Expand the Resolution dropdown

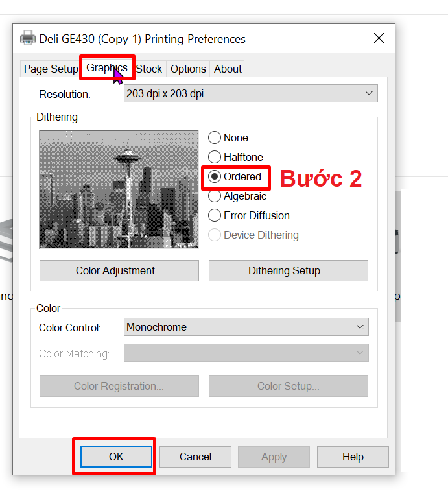click(250, 94)
